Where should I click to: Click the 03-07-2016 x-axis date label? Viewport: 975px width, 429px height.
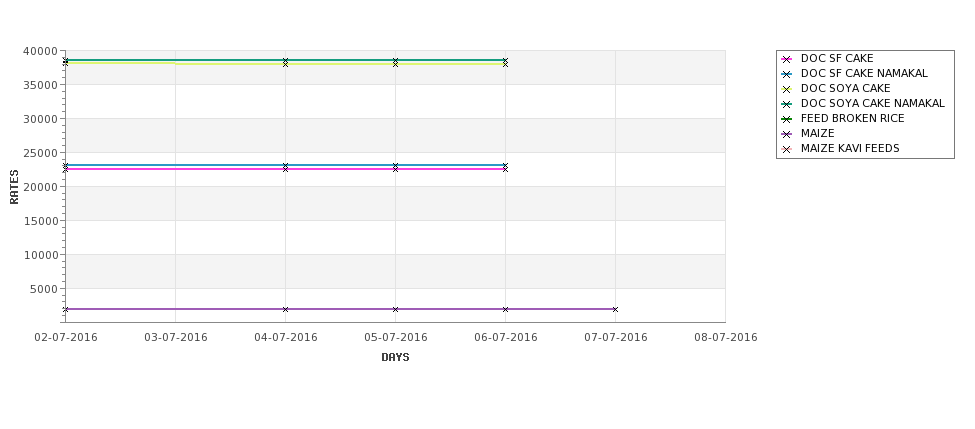pos(176,337)
